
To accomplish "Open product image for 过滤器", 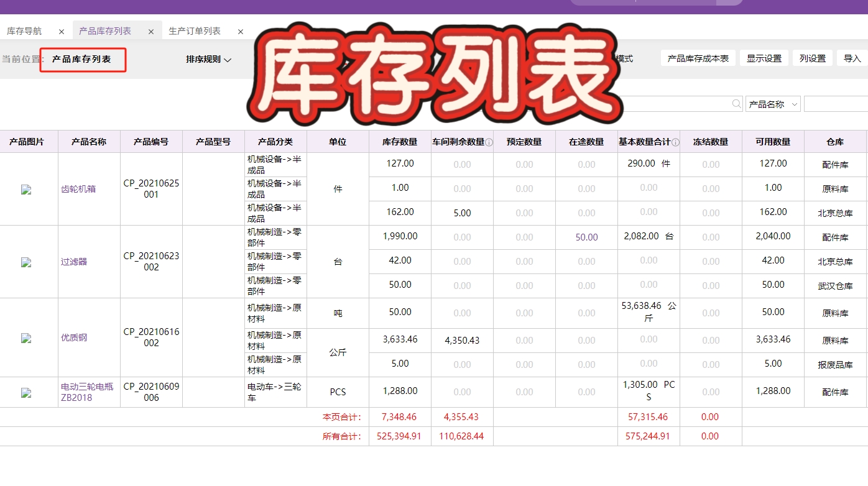I will tap(26, 262).
